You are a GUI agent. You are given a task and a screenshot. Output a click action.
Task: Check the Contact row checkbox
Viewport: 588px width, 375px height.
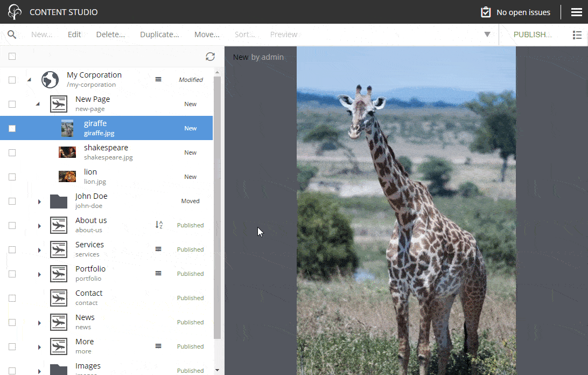pos(12,298)
